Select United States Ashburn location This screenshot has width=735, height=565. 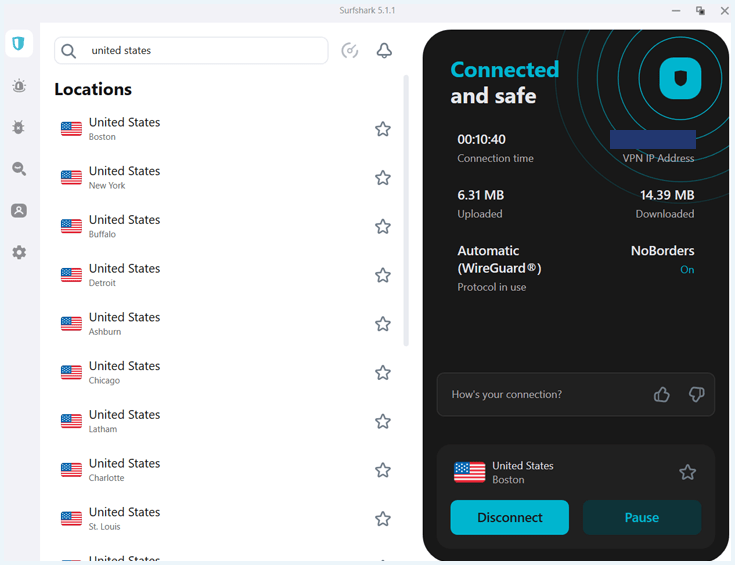click(225, 324)
